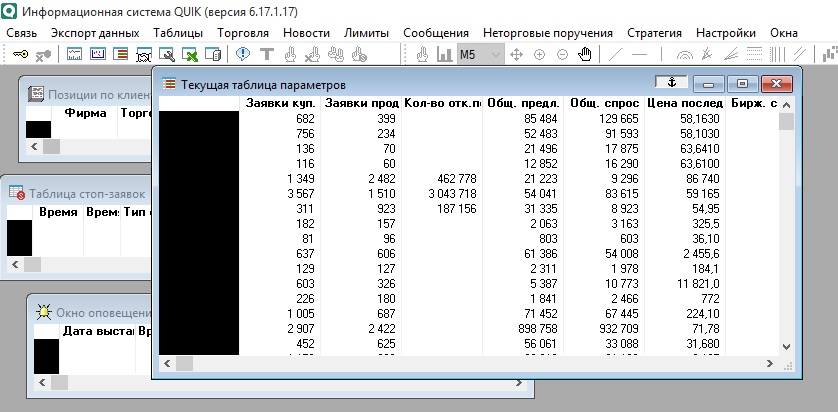Click the key connection icon in toolbar
The image size is (838, 412).
pos(21,54)
